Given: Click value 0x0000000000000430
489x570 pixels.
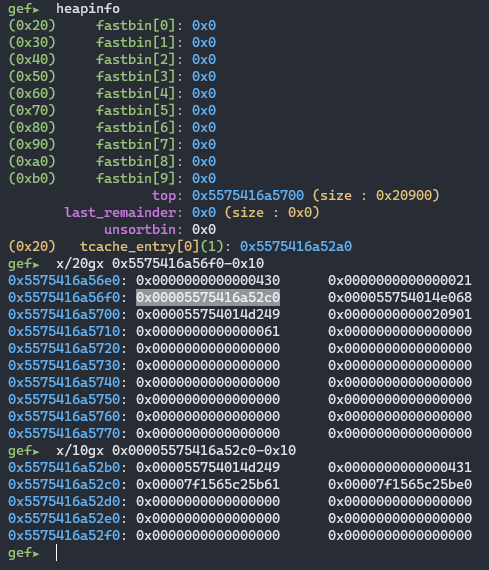Looking at the screenshot, I should 208,280.
